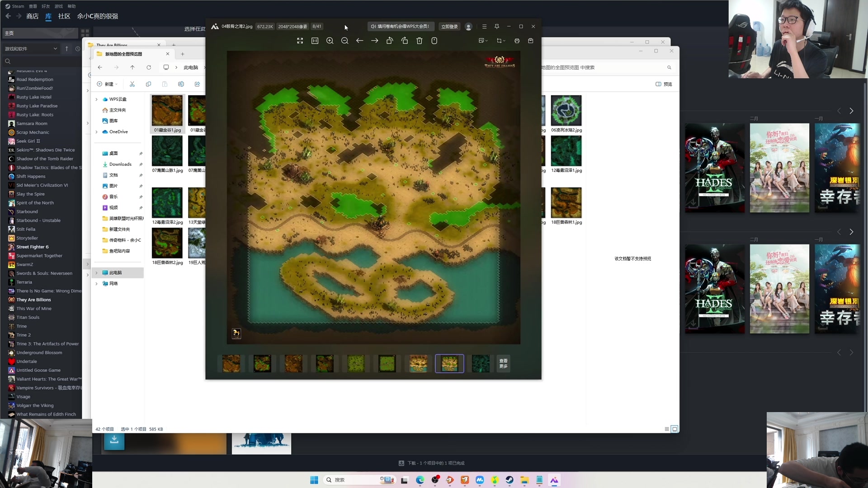The image size is (868, 488).
Task: Refresh the File Explorer folder
Action: point(149,67)
